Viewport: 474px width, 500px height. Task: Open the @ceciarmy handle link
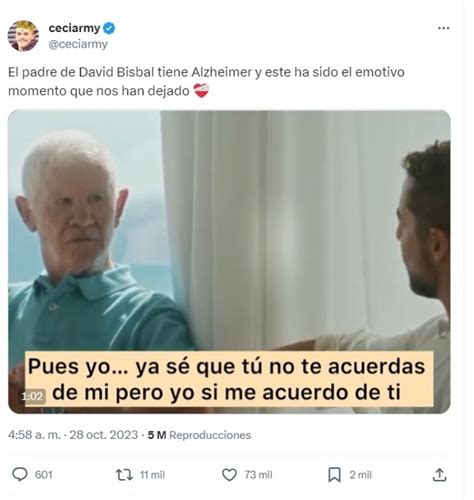(x=78, y=44)
